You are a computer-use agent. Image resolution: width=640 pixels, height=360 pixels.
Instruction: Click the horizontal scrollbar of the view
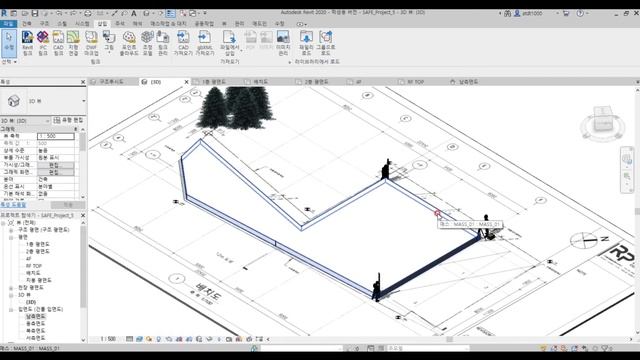click(449, 339)
